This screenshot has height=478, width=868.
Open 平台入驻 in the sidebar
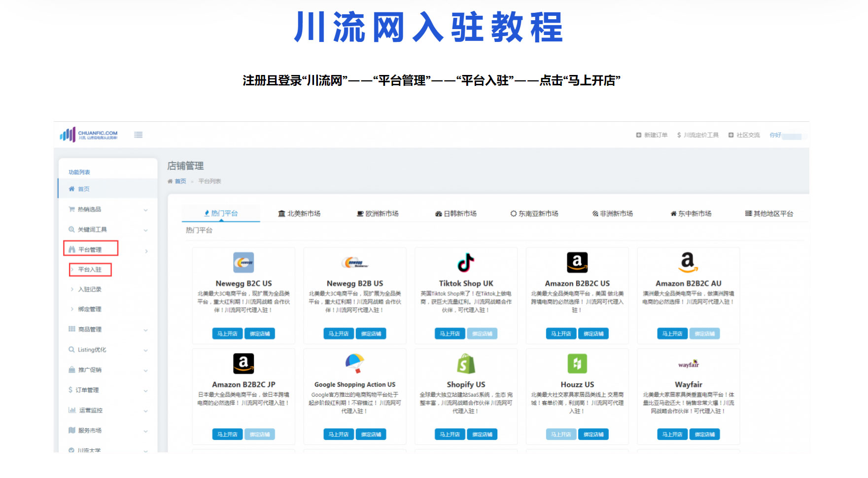point(90,269)
